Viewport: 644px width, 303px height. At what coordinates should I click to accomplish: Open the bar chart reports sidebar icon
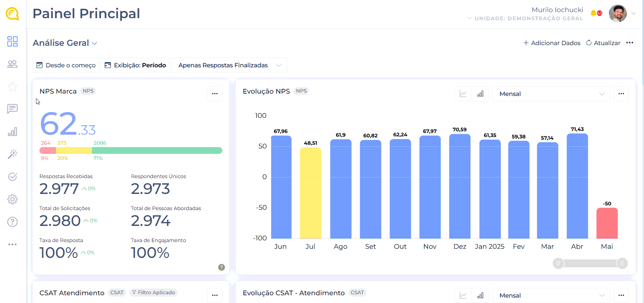[12, 132]
